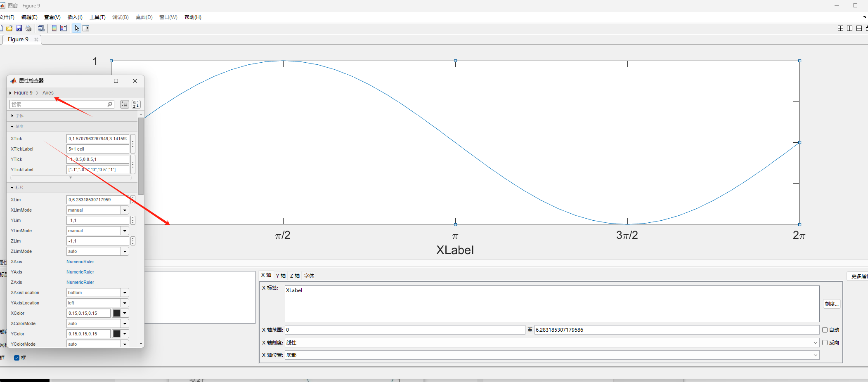Click the search magnifier in the inspector
Image resolution: width=868 pixels, height=382 pixels.
point(110,104)
